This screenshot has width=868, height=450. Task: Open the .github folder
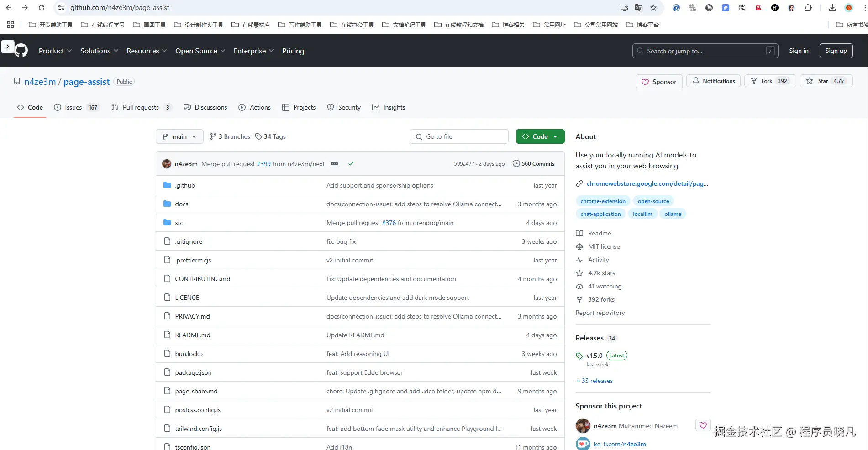(x=185, y=185)
